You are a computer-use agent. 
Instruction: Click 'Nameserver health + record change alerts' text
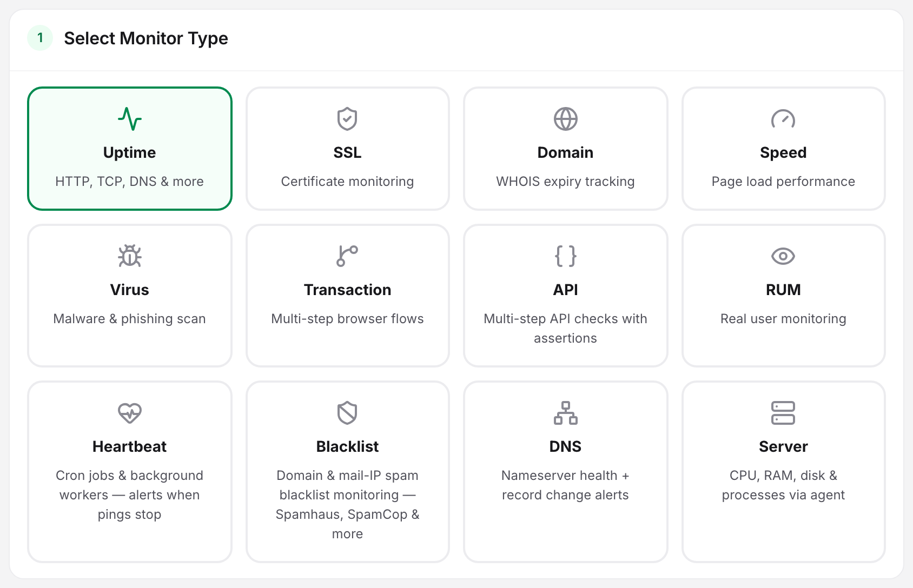coord(565,485)
